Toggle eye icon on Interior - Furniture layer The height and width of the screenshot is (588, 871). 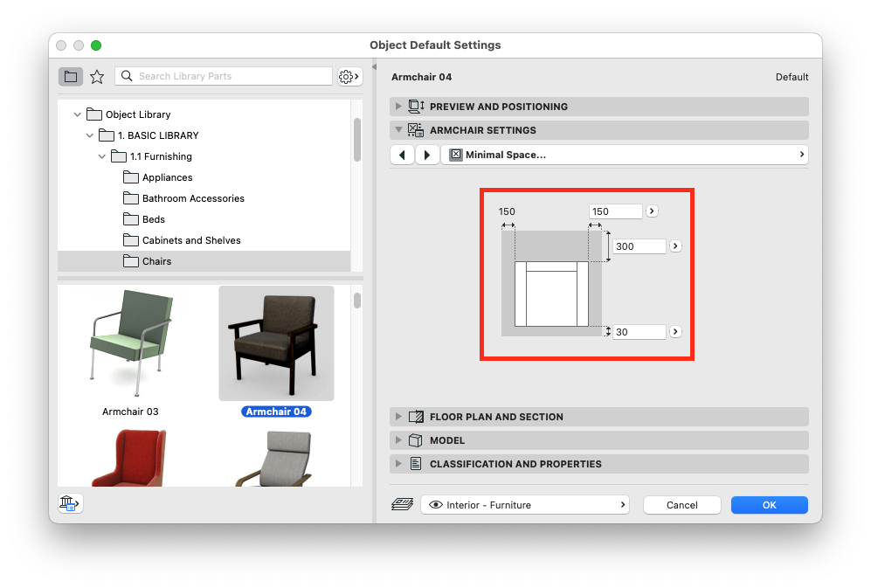pos(436,505)
